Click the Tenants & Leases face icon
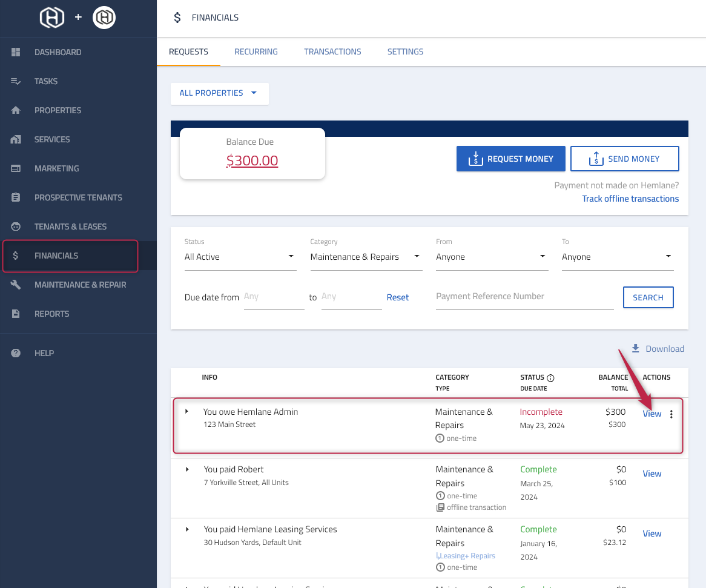Screen dimensions: 706x588 click(x=16, y=226)
